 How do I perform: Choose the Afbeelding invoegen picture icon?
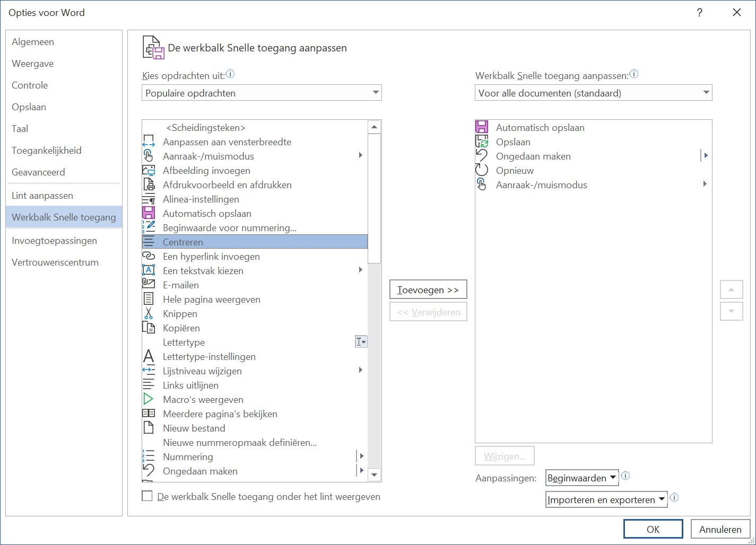149,171
